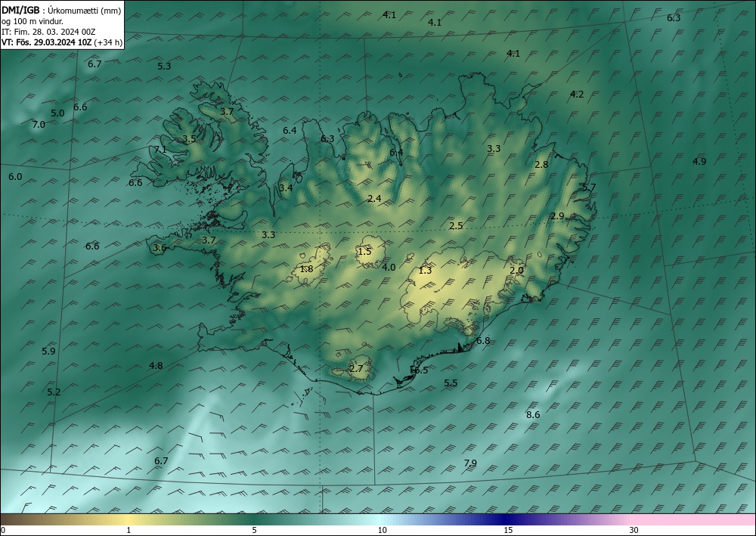The image size is (756, 536).
Task: Click the bright yellow segment of the color scale
Action: click(x=128, y=519)
